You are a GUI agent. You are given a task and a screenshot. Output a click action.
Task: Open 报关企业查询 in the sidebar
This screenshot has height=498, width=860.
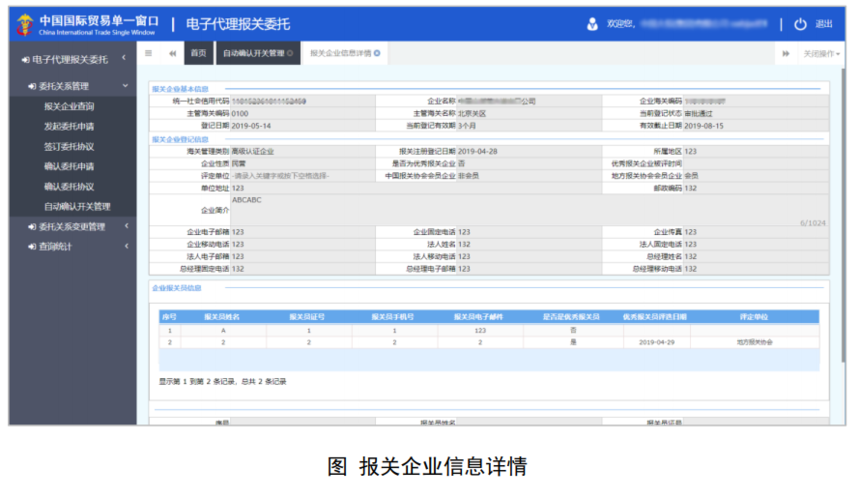tap(69, 106)
